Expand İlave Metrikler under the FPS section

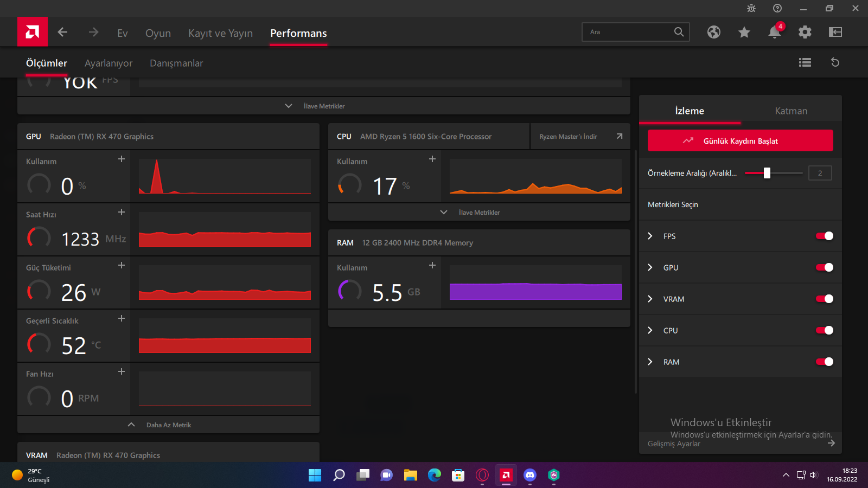[x=324, y=106]
